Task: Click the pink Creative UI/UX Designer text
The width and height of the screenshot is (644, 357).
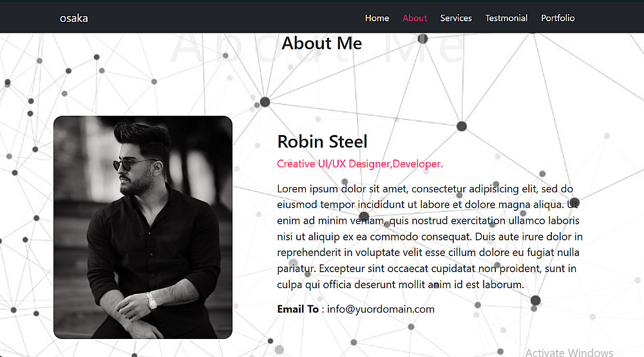Action: click(x=334, y=164)
